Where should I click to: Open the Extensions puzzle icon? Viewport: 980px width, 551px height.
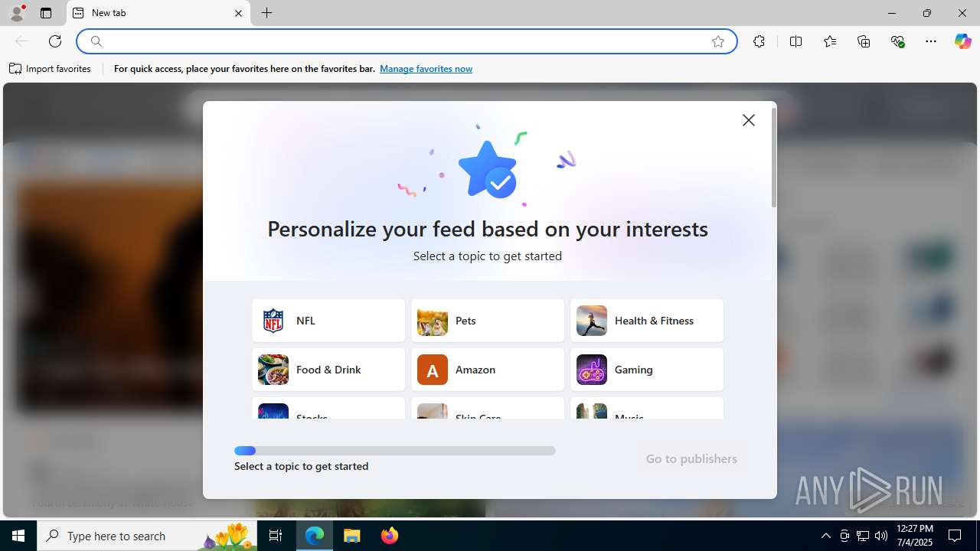(759, 41)
